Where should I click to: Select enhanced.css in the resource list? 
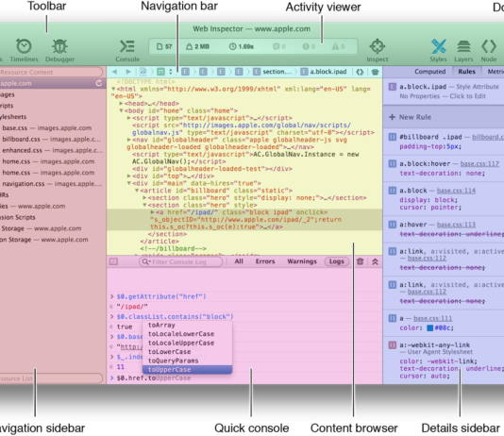tap(53, 150)
